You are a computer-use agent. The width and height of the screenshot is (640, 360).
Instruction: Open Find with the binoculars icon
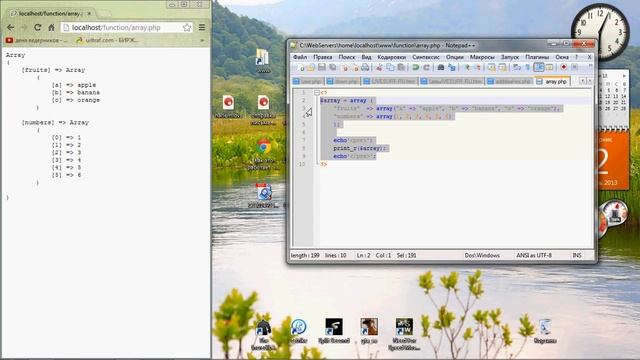pos(440,67)
